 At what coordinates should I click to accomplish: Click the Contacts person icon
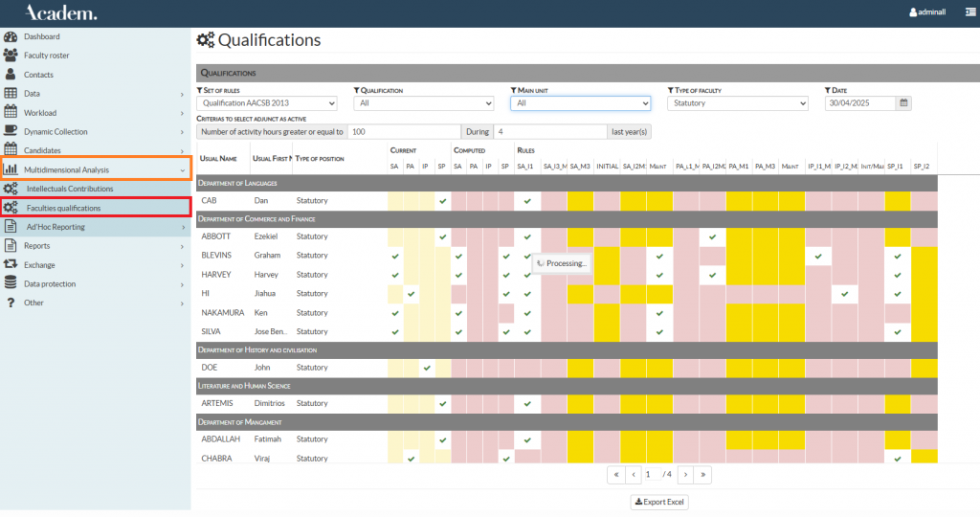pos(11,75)
